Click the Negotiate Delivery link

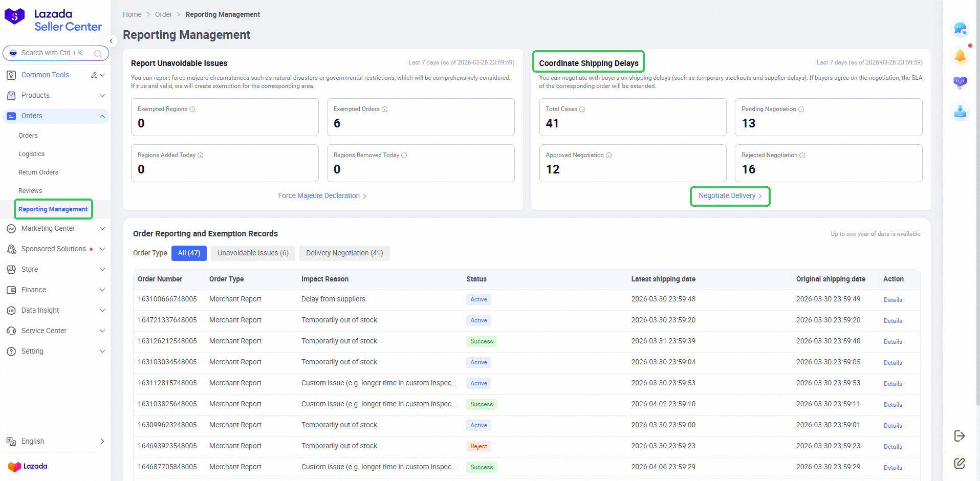tap(730, 196)
